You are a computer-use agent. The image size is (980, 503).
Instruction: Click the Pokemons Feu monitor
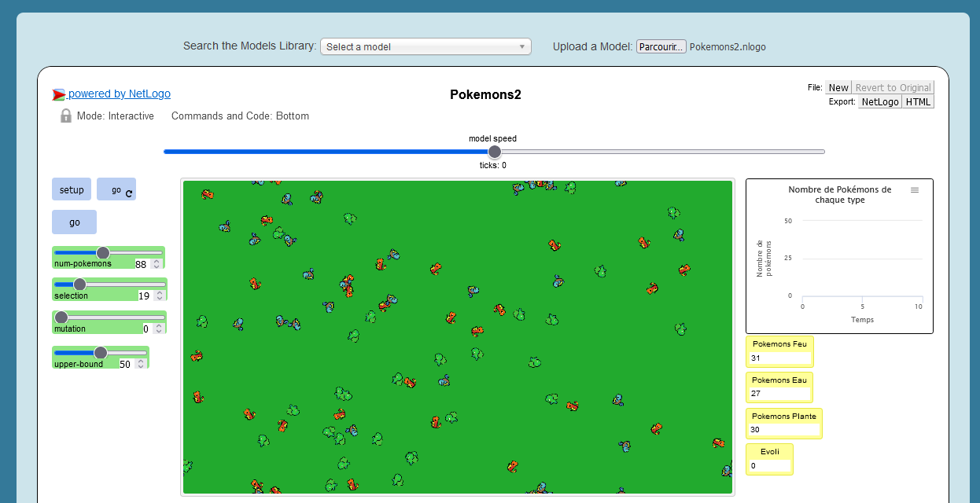(x=779, y=351)
